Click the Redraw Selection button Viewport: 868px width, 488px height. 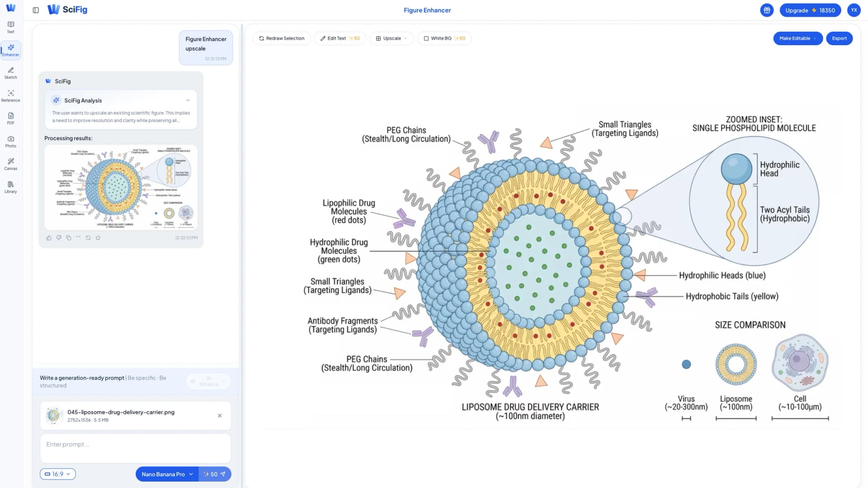tap(281, 38)
